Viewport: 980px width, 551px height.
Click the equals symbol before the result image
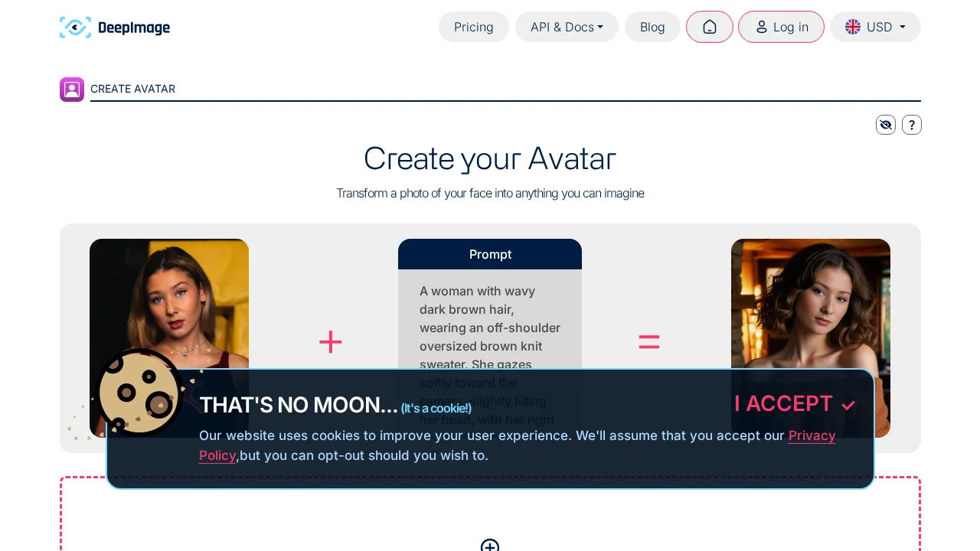click(648, 342)
